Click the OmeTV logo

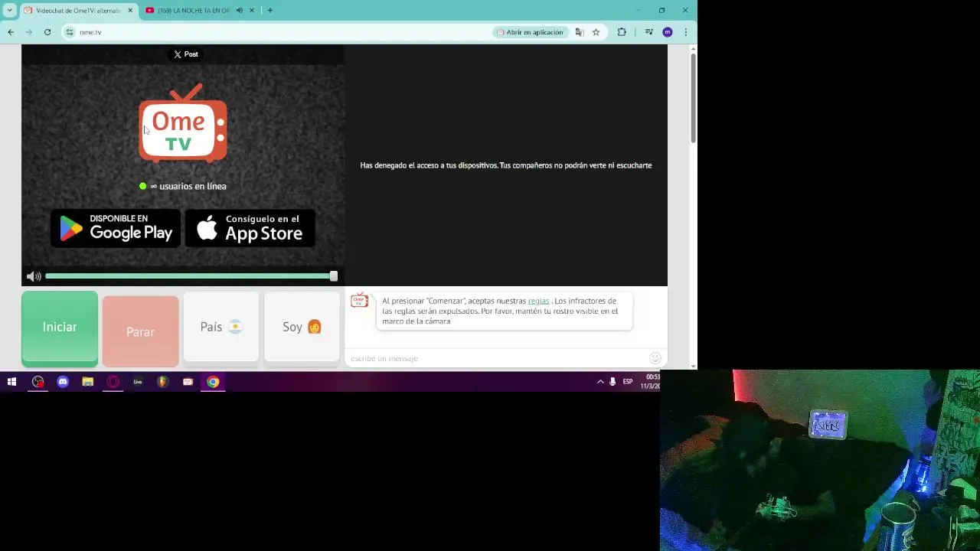(183, 123)
